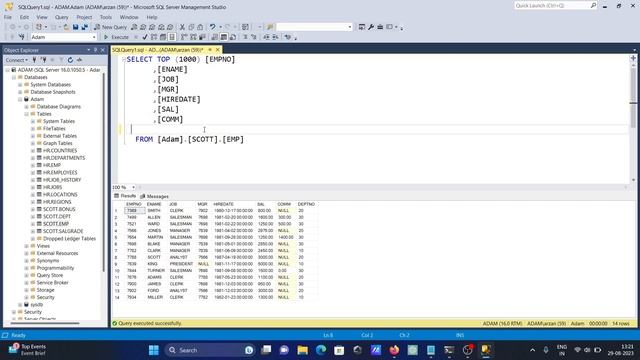Click the Cut scissors icon

(x=182, y=27)
